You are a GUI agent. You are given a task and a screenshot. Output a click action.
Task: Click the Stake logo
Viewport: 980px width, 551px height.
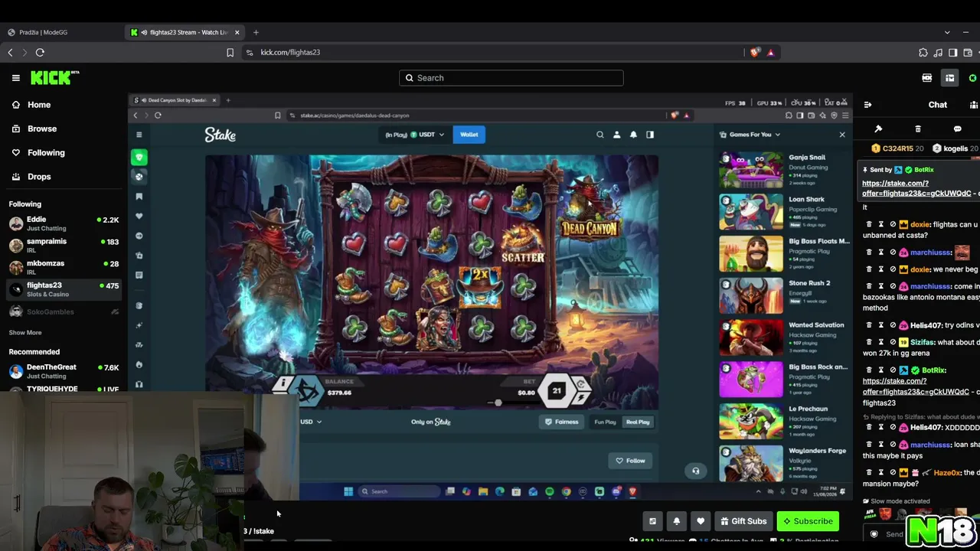pyautogui.click(x=220, y=135)
